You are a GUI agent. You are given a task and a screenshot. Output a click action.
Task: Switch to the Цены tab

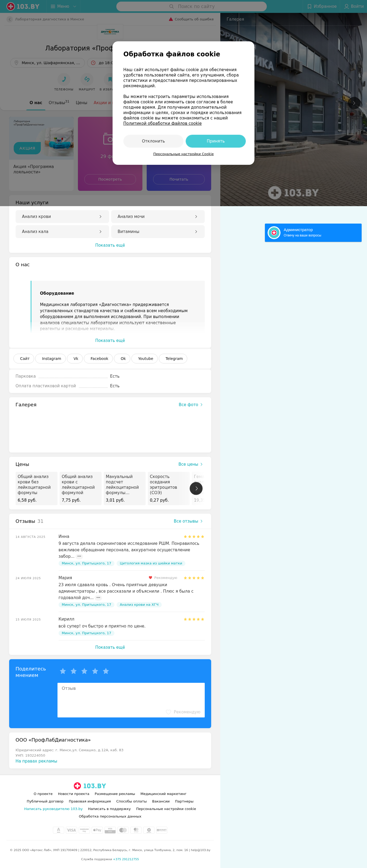click(x=81, y=103)
